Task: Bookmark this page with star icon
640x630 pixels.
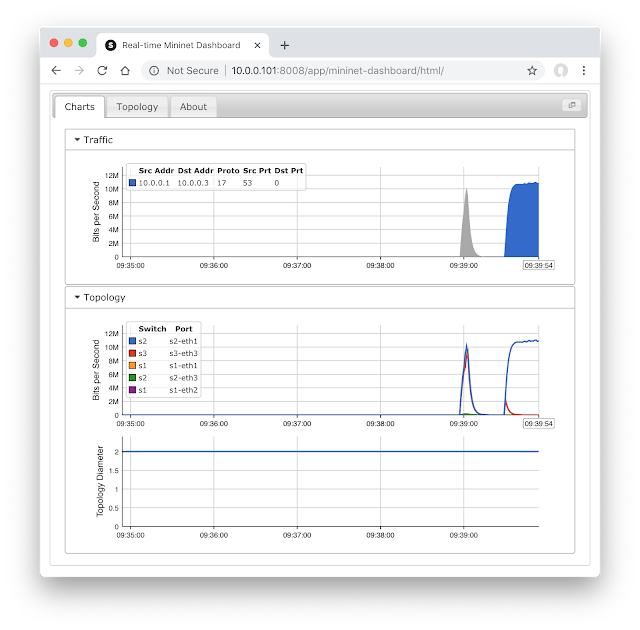Action: tap(532, 71)
